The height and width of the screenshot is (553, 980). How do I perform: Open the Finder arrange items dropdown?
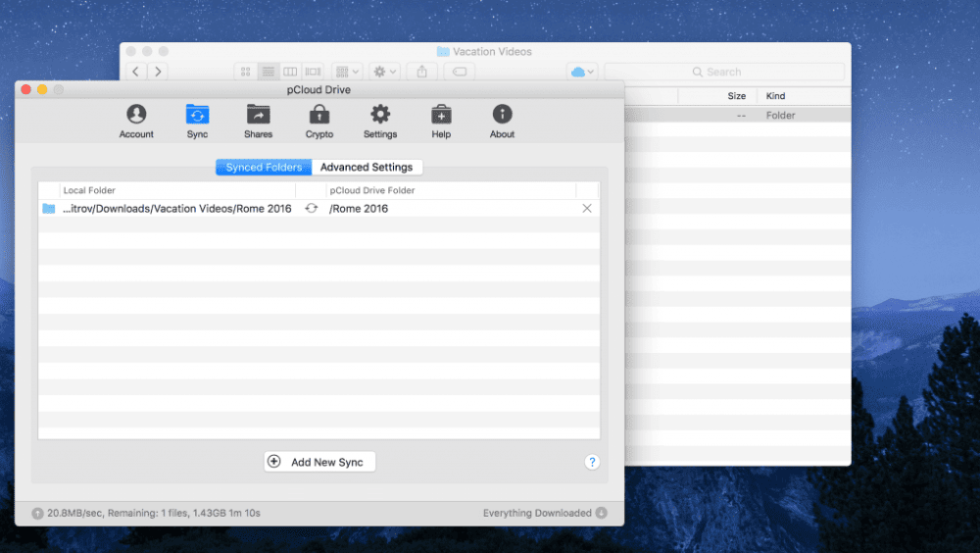coord(347,72)
